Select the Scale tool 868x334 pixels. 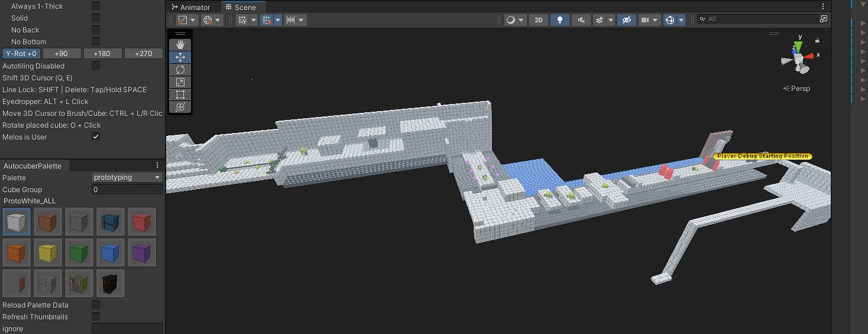181,82
